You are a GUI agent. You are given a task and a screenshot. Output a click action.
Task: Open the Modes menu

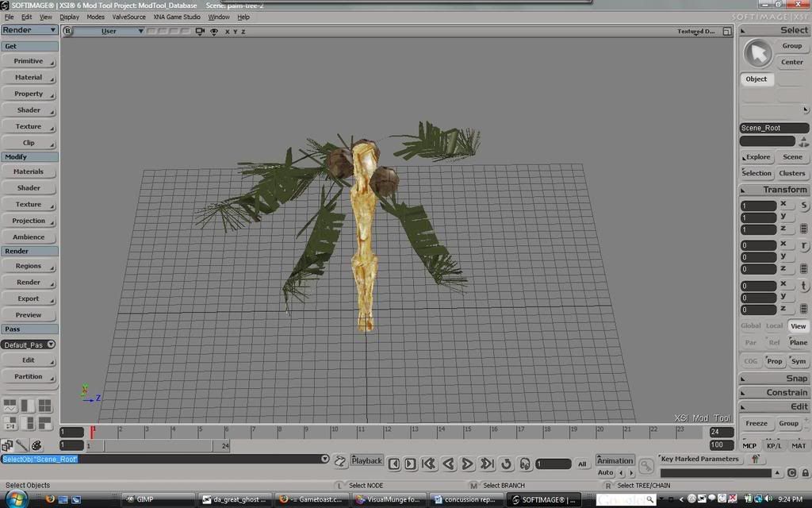tap(95, 17)
